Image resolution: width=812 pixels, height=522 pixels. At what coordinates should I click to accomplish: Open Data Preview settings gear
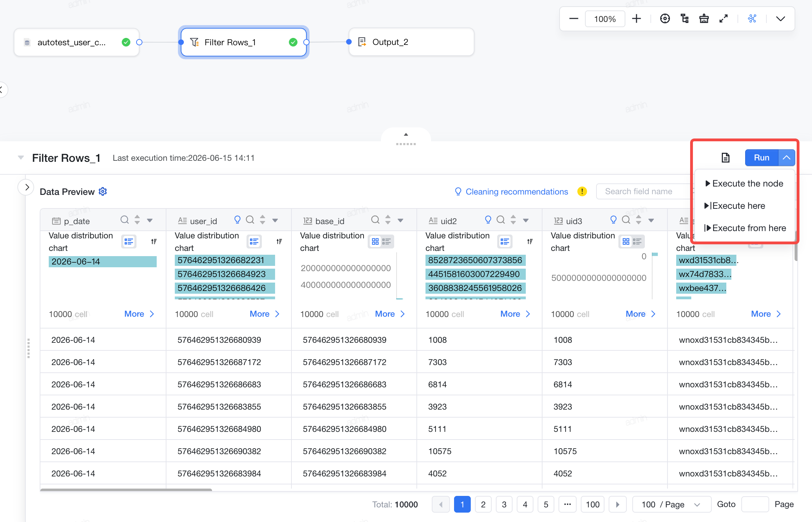tap(103, 191)
